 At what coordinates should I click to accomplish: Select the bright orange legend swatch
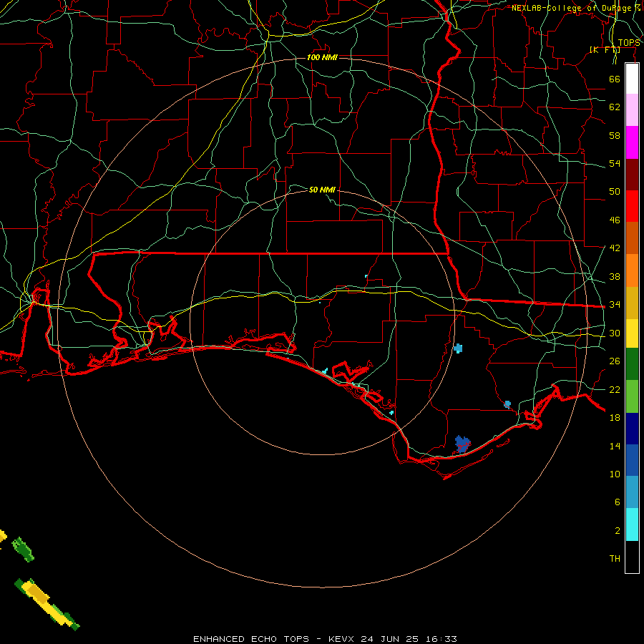632,270
